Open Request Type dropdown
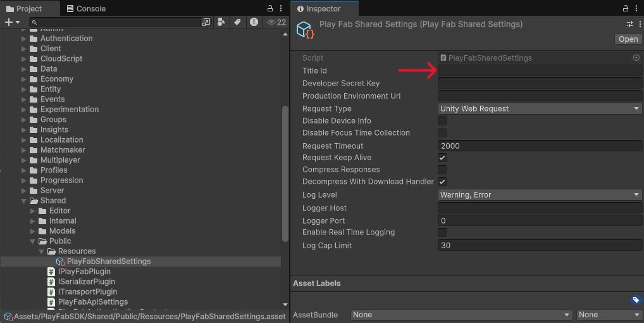This screenshot has width=644, height=323. (540, 108)
